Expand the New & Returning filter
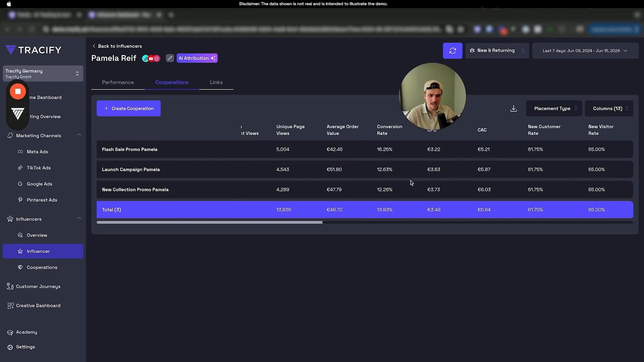The image size is (644, 362). [497, 50]
